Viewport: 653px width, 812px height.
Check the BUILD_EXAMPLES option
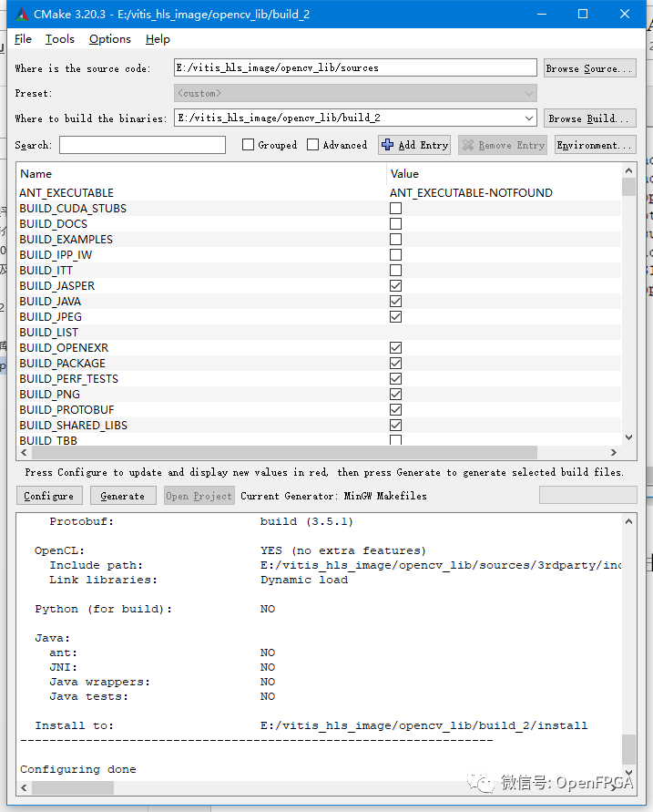[396, 240]
